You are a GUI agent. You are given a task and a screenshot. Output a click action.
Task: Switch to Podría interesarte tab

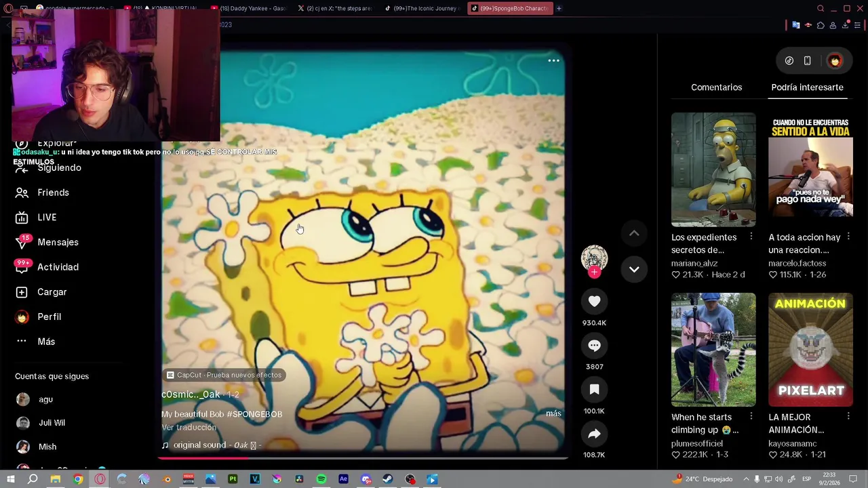click(807, 87)
